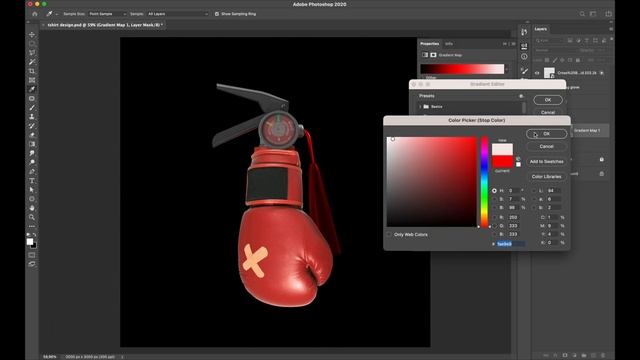Click the vertical hue slider strip
This screenshot has width=640, height=360.
(x=484, y=182)
